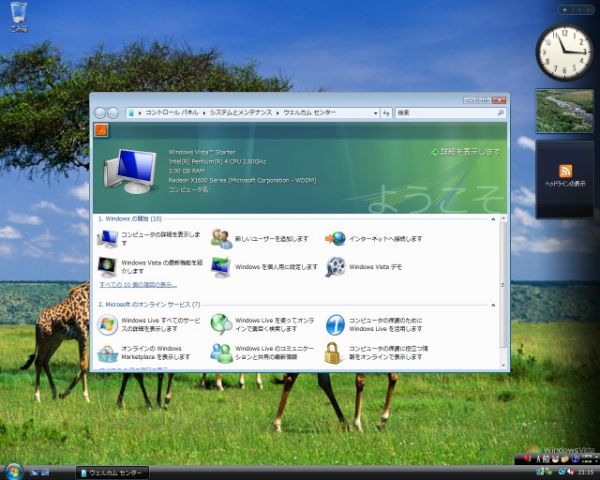
Task: Select the Windows Vista デモ film icon
Action: 335,267
